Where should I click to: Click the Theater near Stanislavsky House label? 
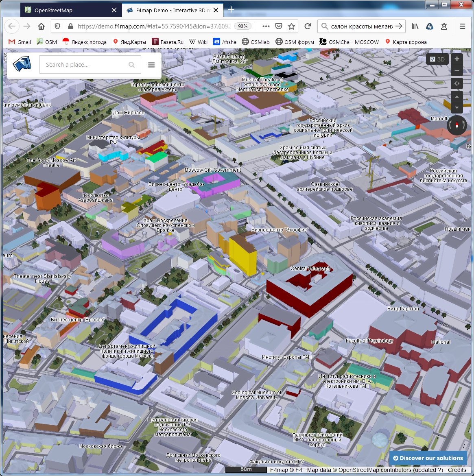coord(42,279)
